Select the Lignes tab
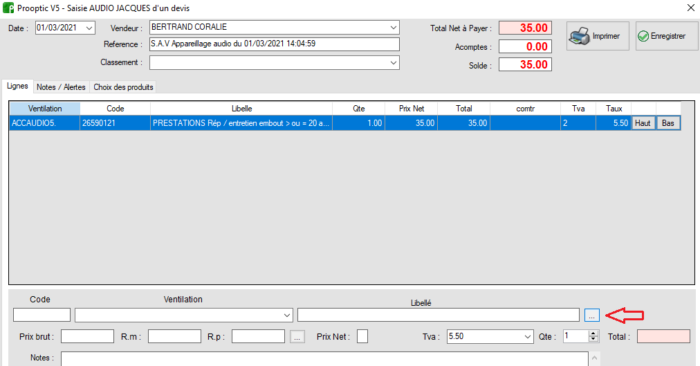Screen dimensions: 700x366 (x=17, y=86)
